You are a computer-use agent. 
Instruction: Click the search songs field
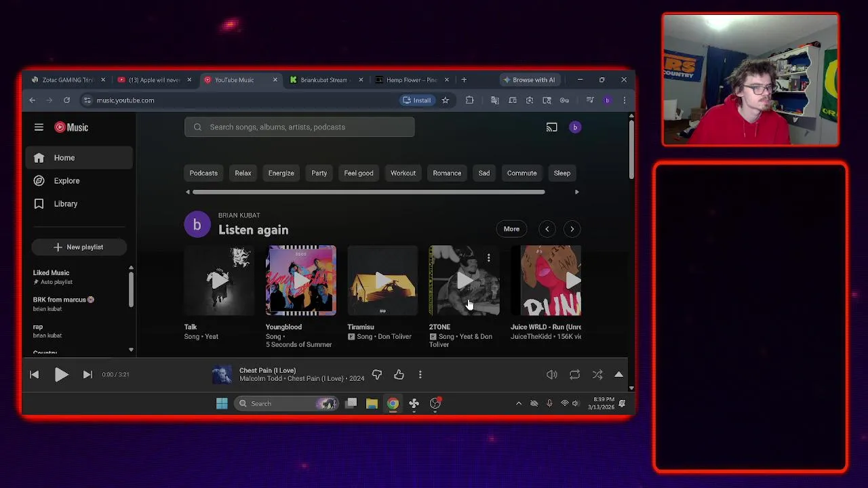pos(299,127)
